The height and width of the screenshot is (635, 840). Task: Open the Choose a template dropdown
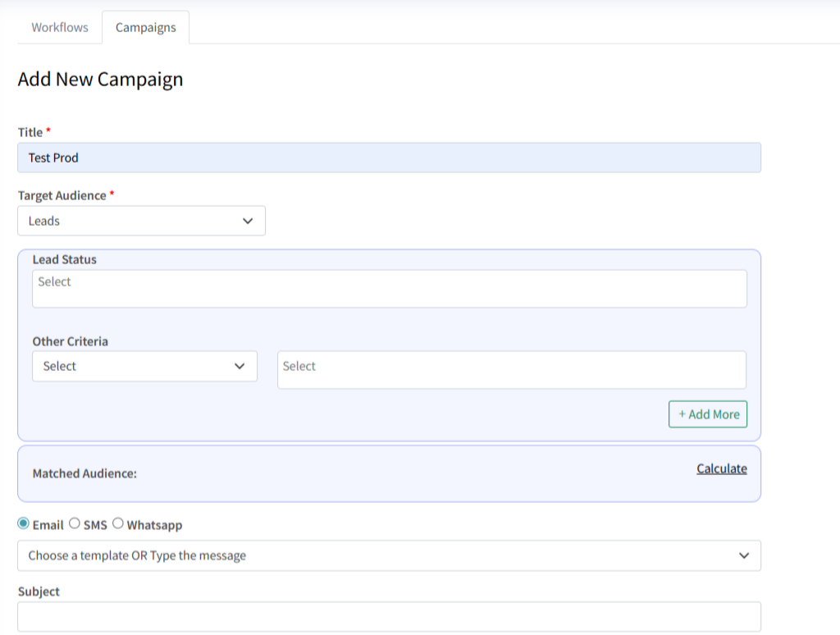(x=389, y=555)
